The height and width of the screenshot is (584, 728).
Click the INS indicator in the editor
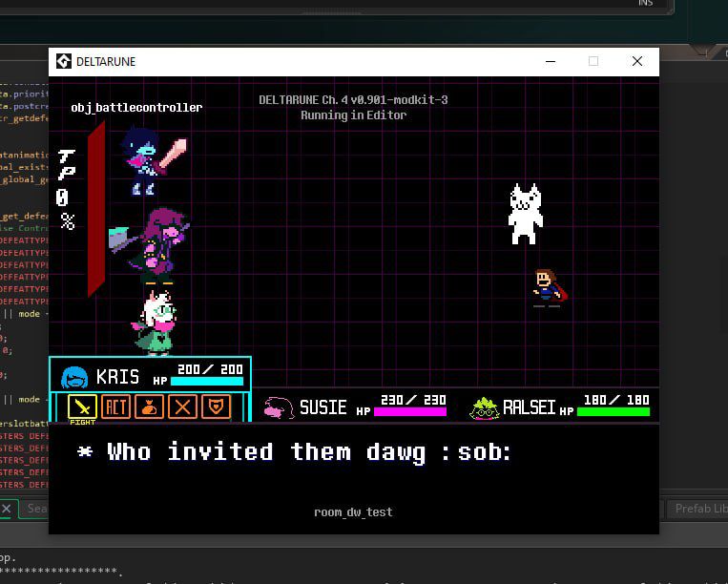pyautogui.click(x=646, y=3)
